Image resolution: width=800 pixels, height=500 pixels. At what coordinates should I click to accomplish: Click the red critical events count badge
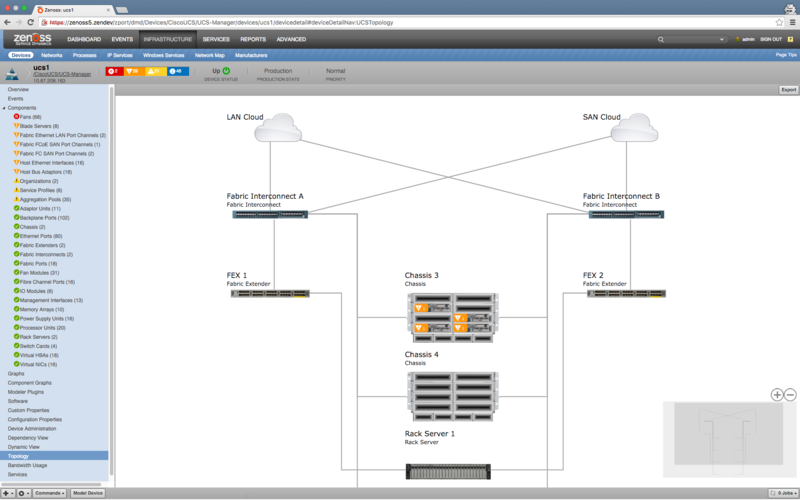pyautogui.click(x=114, y=71)
